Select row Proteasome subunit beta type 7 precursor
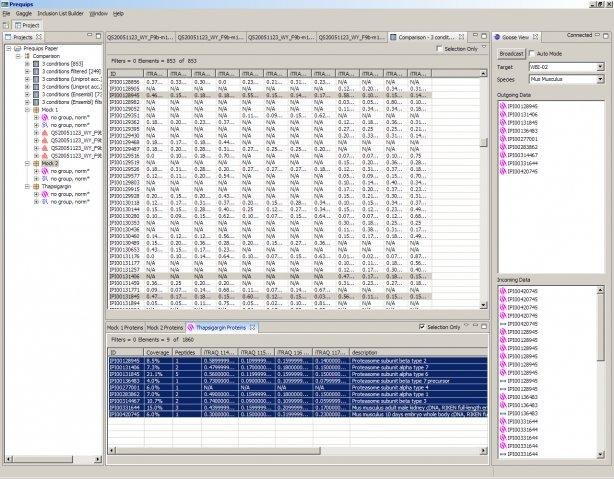Screen dimensions: 614x479 298,381
